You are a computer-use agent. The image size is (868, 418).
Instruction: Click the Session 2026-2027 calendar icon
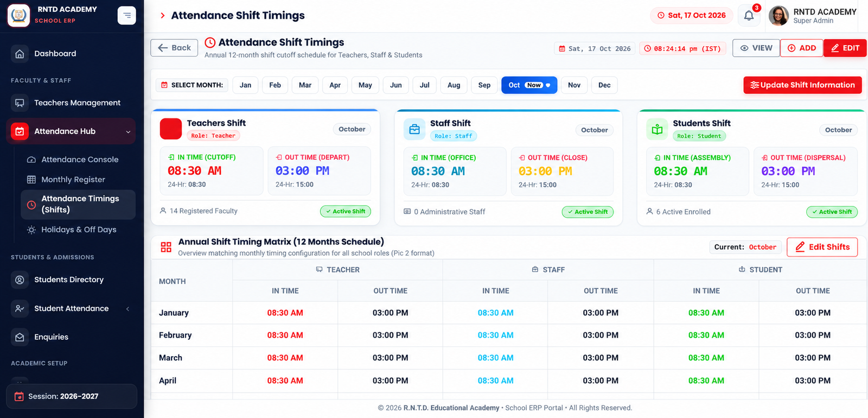tap(19, 396)
